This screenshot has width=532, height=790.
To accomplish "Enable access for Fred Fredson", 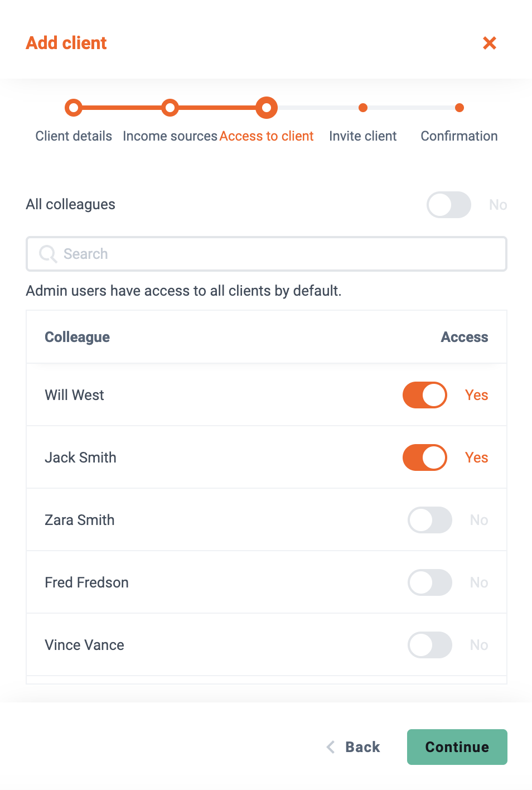I will [430, 582].
